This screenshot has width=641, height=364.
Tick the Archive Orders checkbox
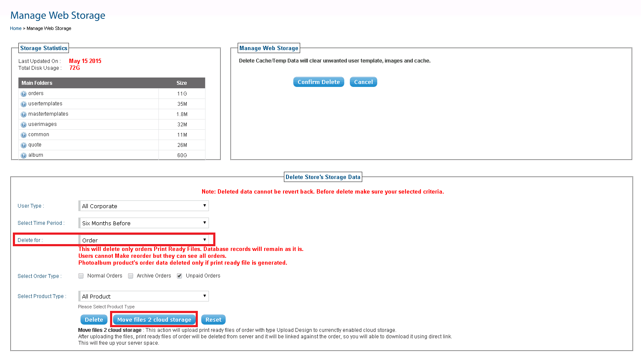[x=131, y=276]
